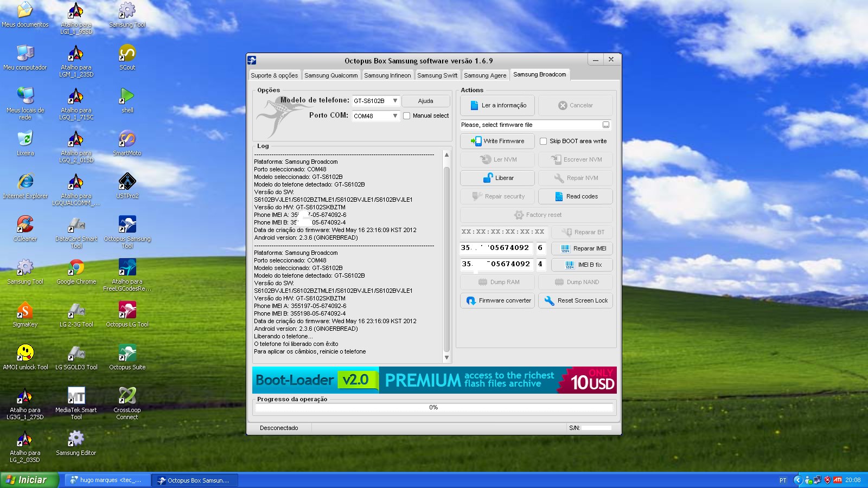Select the Samsung Broadcom tab
The image size is (868, 488).
coord(540,75)
